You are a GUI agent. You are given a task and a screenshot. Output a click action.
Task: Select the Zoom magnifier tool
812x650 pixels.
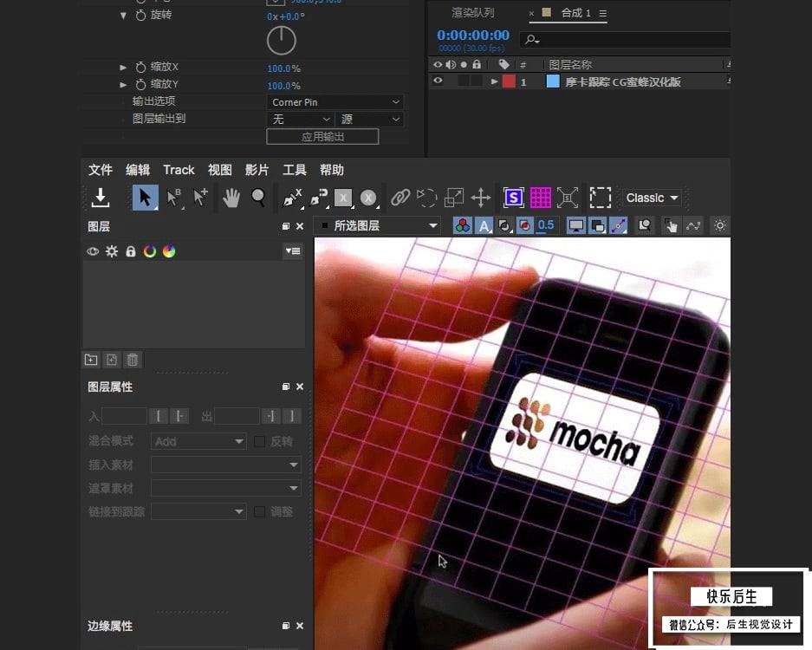coord(258,197)
